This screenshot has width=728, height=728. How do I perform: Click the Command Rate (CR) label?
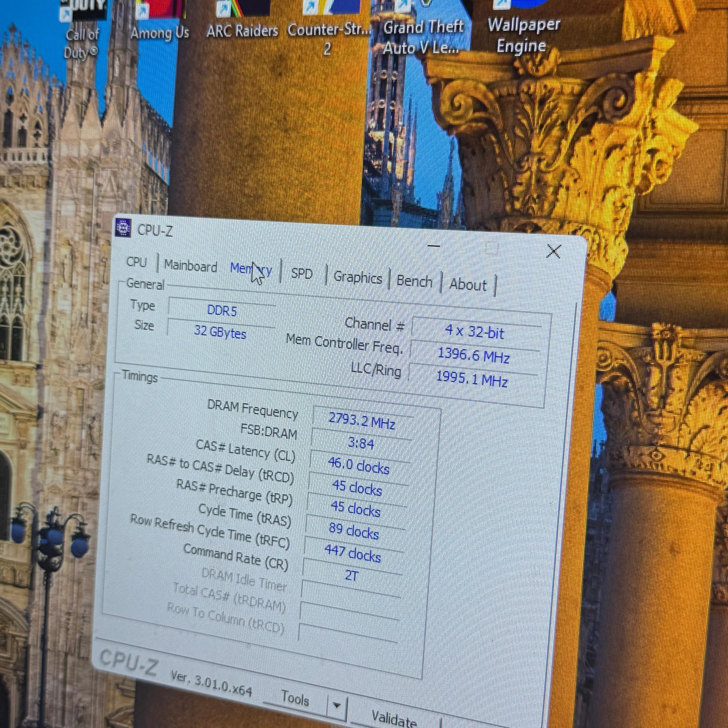pyautogui.click(x=236, y=558)
